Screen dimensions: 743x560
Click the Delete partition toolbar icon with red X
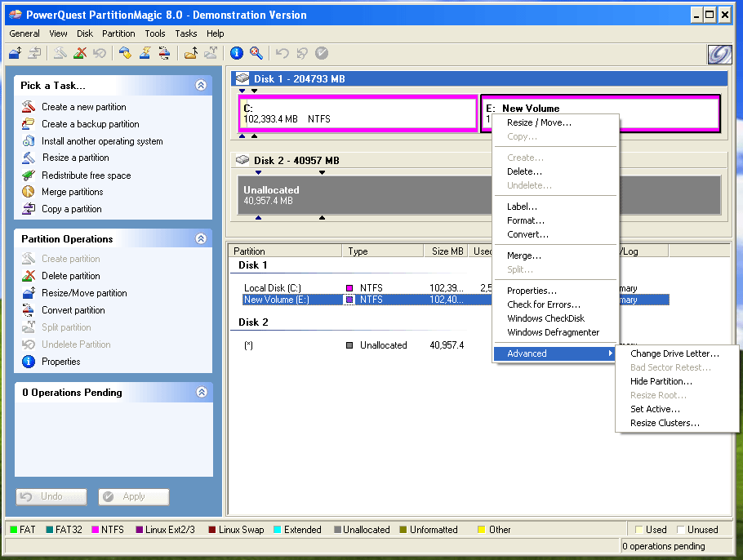(x=80, y=53)
